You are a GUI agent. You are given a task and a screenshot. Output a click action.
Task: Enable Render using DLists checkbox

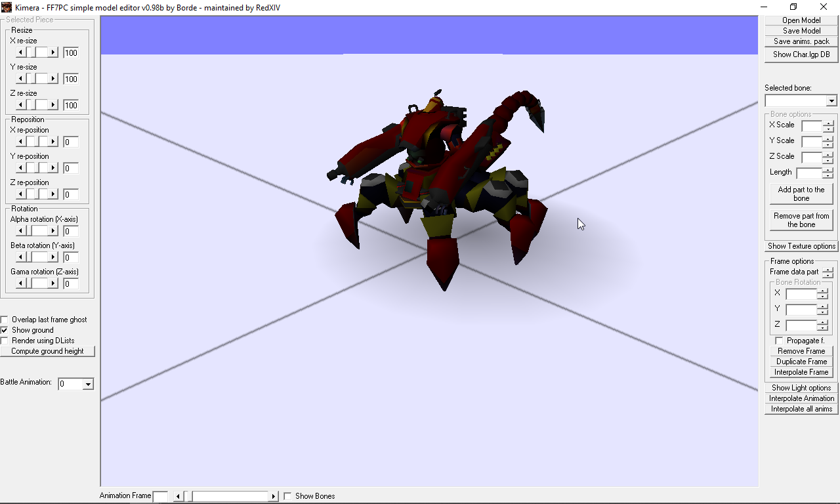click(5, 341)
